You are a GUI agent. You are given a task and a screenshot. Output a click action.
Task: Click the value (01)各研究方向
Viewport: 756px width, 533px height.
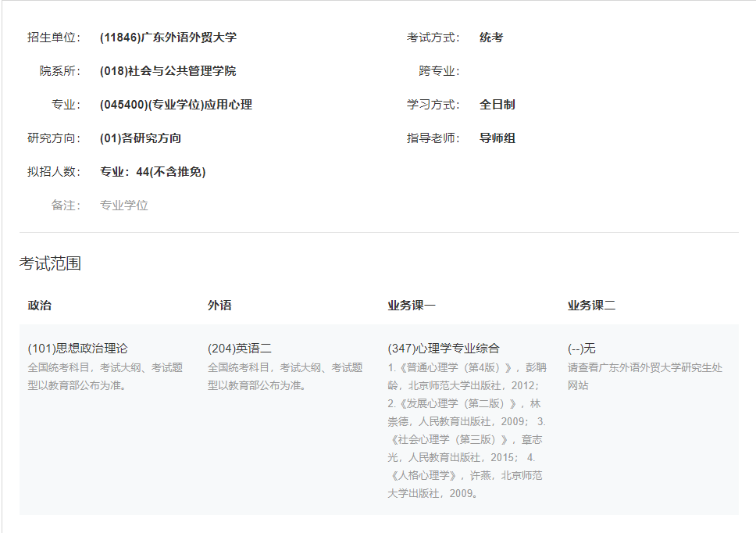coord(141,138)
